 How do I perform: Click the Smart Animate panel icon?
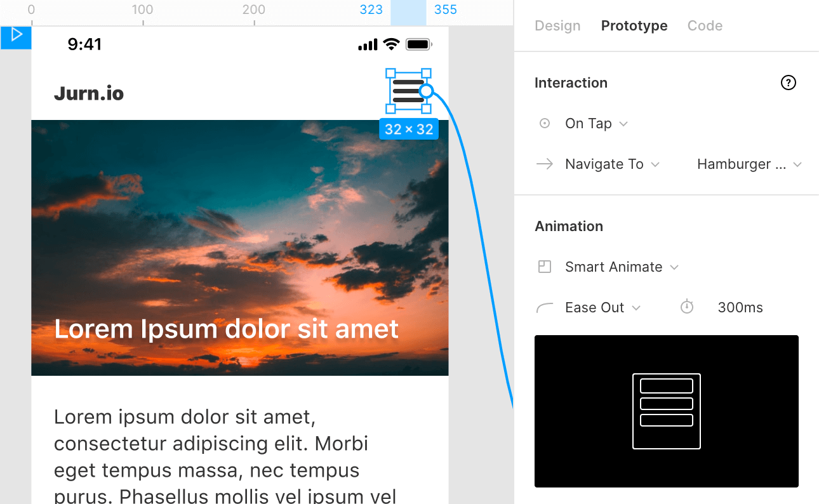click(x=545, y=267)
